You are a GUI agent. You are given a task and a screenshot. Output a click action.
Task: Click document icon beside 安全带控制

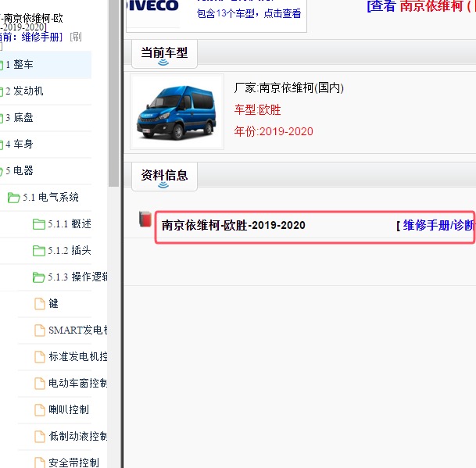[39, 463]
